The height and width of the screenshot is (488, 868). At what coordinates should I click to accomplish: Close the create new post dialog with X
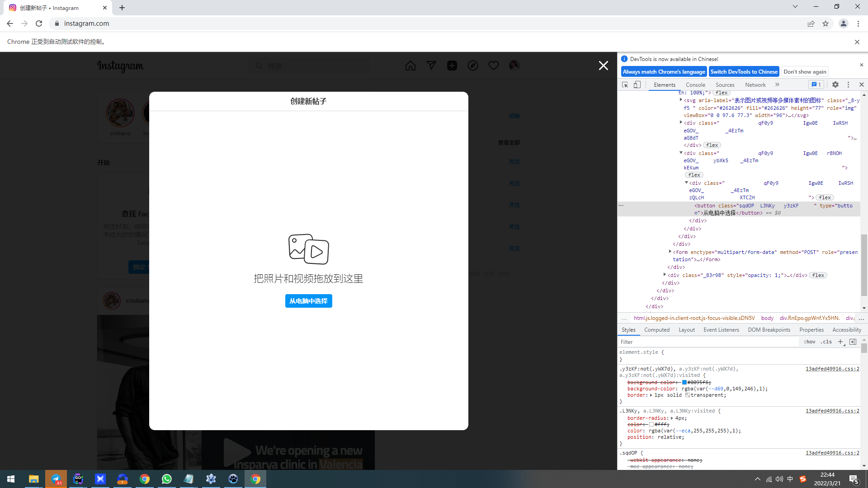(603, 66)
